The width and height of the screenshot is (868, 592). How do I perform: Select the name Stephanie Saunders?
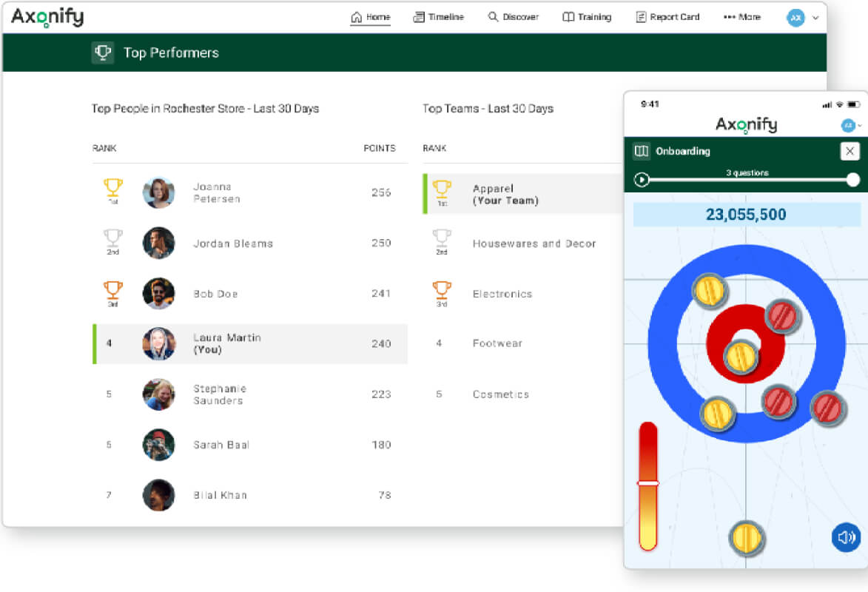point(220,394)
